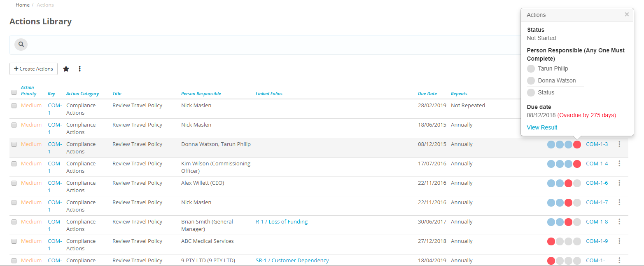Viewport: 644px width, 266px height.
Task: Open the row menu for COM-1-9
Action: click(x=619, y=241)
